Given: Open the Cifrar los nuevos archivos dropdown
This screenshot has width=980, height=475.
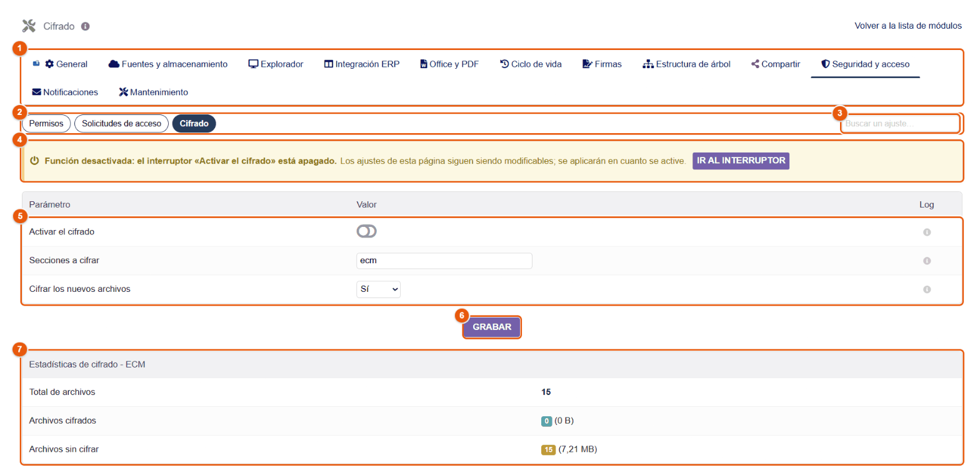Looking at the screenshot, I should (378, 289).
